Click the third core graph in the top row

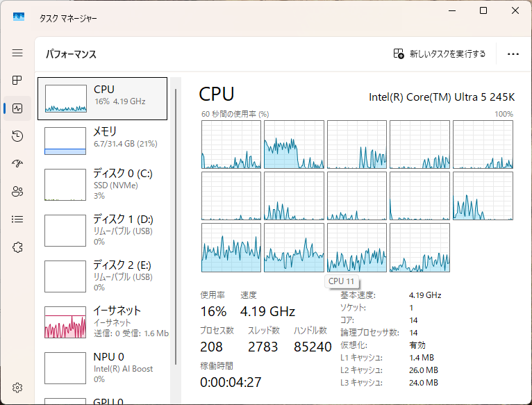coord(357,144)
